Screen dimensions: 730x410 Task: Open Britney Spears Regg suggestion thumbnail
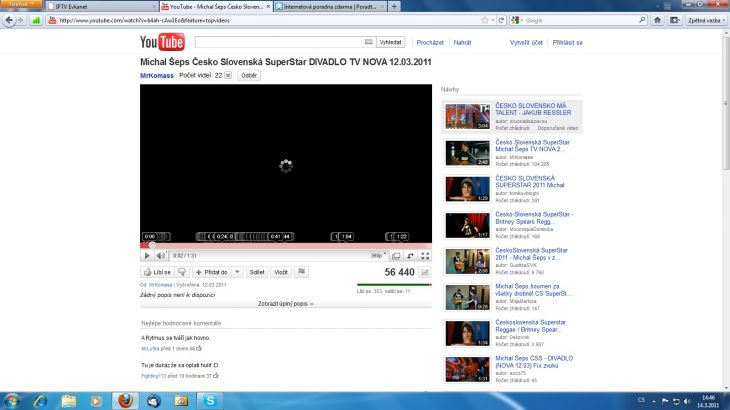(x=467, y=225)
